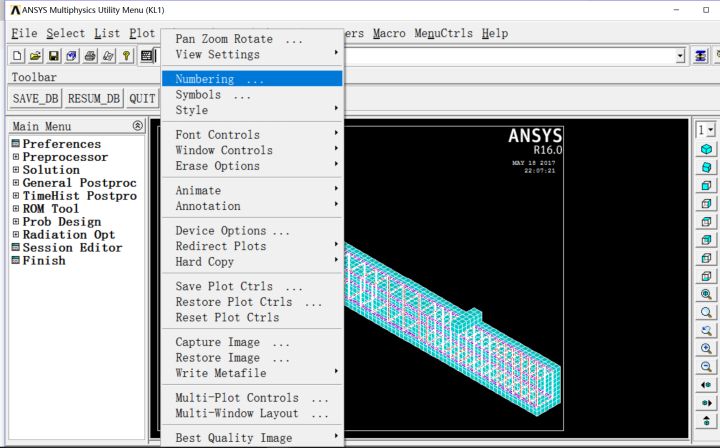Click into the command input field
This screenshot has height=448, width=720.
tap(510, 56)
